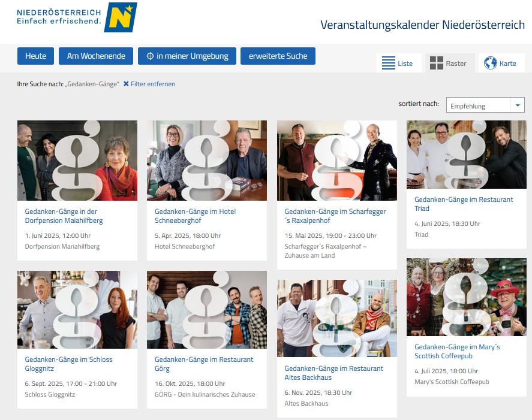The height and width of the screenshot is (420, 532).
Task: Switch to the Liste view tab
Action: 399,63
